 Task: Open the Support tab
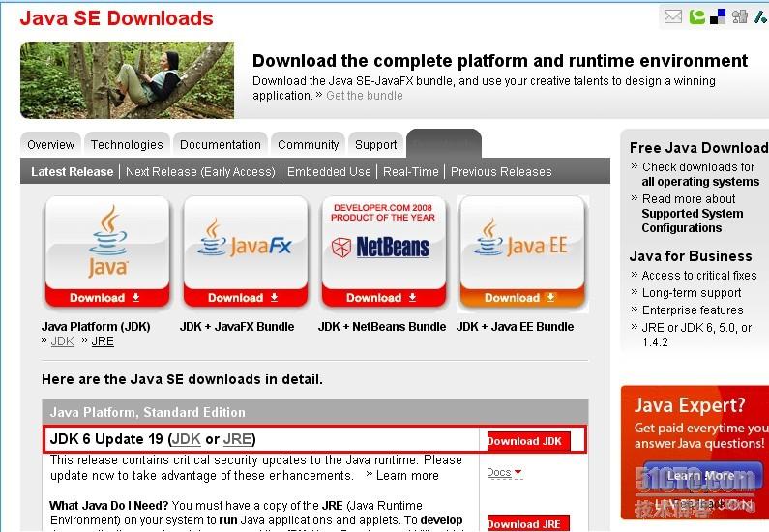(375, 145)
